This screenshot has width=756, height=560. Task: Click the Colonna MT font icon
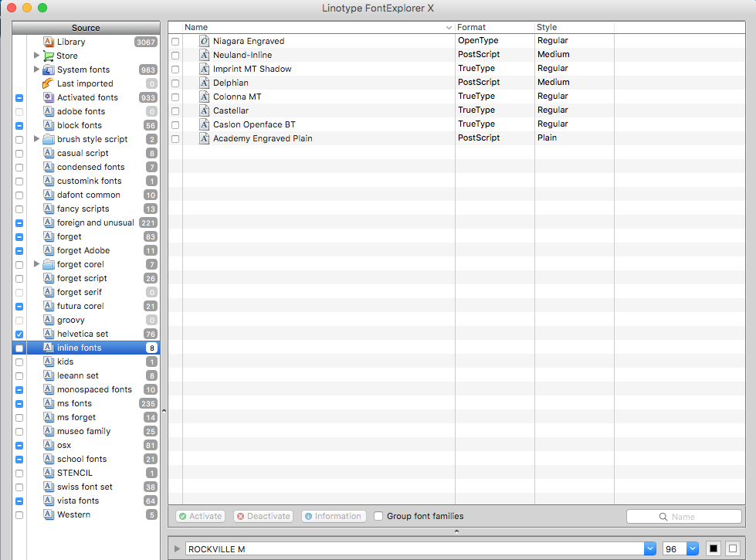coord(205,97)
